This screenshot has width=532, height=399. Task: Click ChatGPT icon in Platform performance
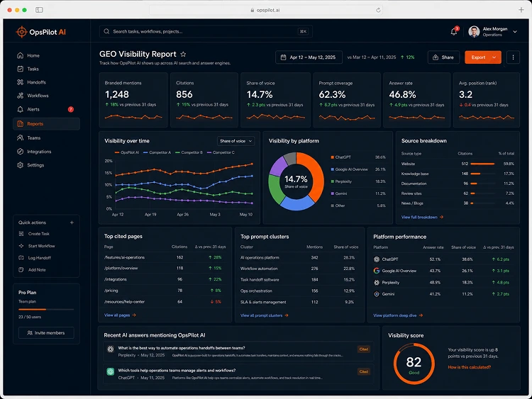(x=377, y=259)
